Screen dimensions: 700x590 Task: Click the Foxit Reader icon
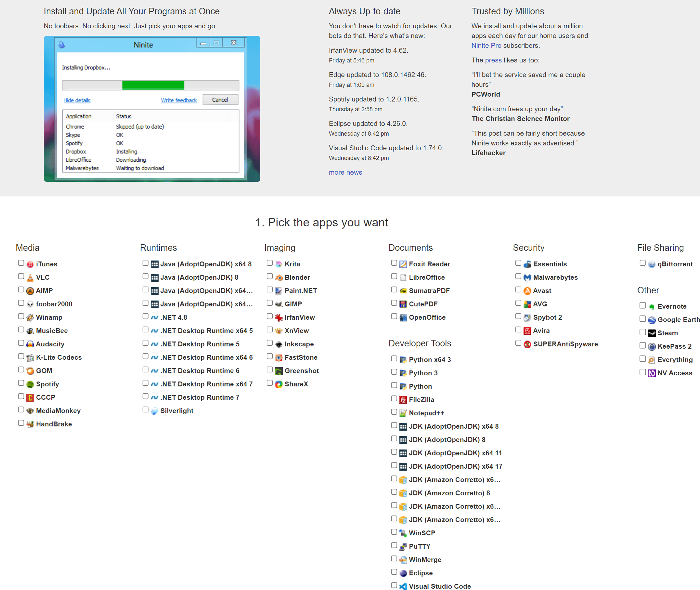pos(403,264)
